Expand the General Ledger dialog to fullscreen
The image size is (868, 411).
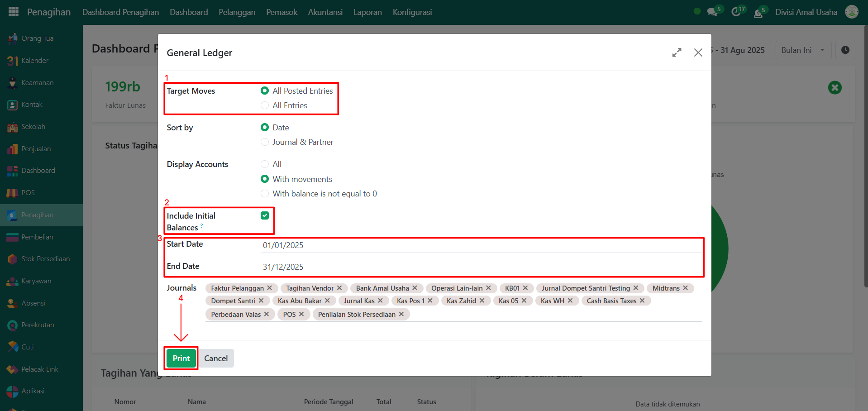[x=677, y=53]
